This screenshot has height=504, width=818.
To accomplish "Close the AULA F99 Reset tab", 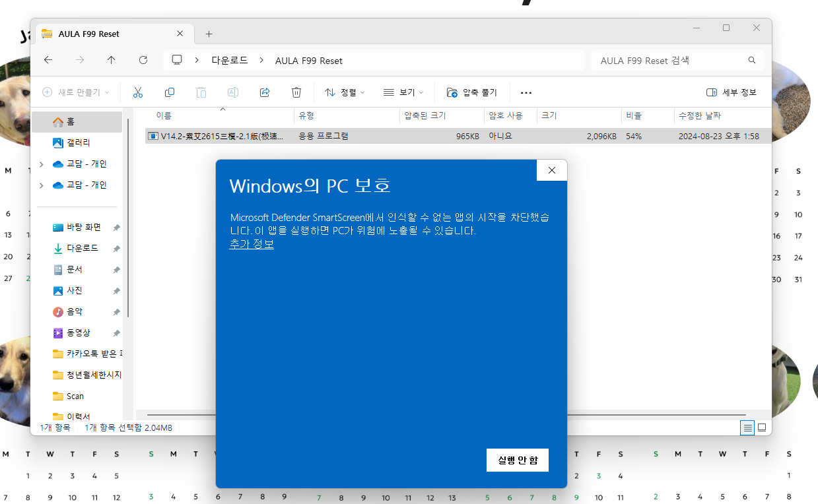I will (180, 34).
